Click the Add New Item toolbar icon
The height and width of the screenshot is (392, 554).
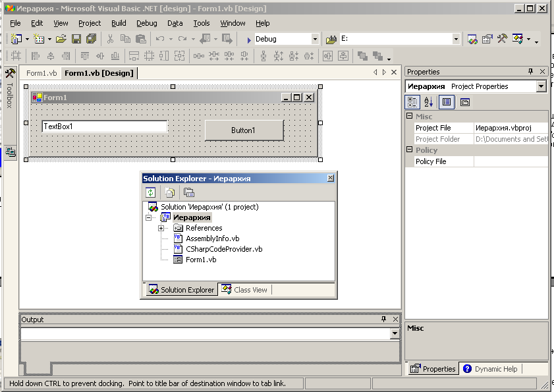[38, 39]
